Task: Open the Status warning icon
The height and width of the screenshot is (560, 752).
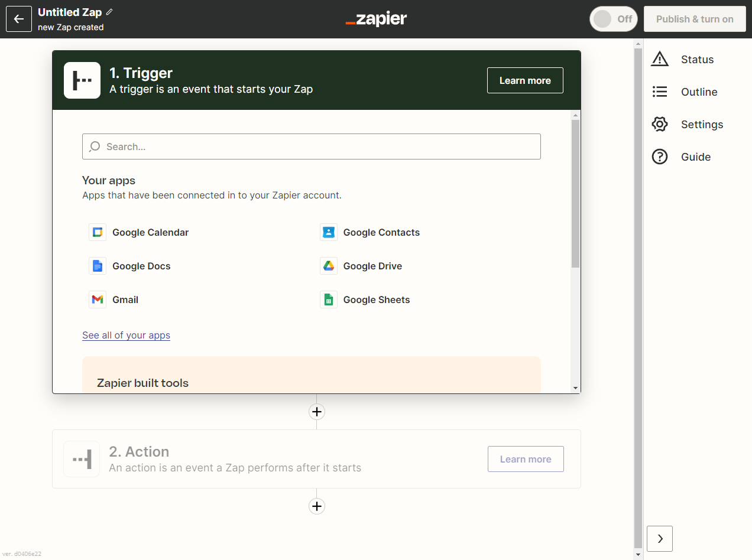Action: 660,59
